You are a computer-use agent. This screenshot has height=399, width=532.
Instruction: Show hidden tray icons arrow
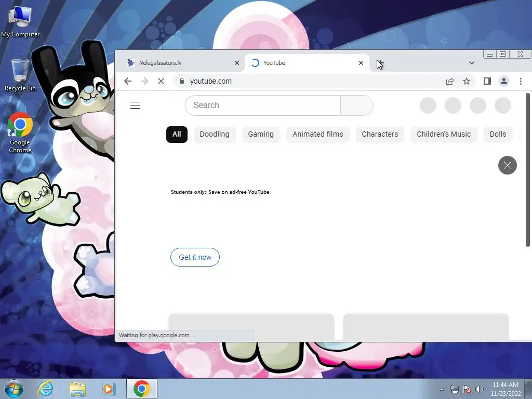[442, 389]
